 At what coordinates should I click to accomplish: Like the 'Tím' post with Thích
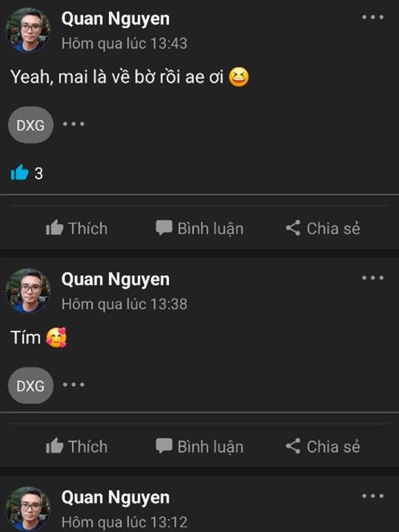pyautogui.click(x=76, y=446)
